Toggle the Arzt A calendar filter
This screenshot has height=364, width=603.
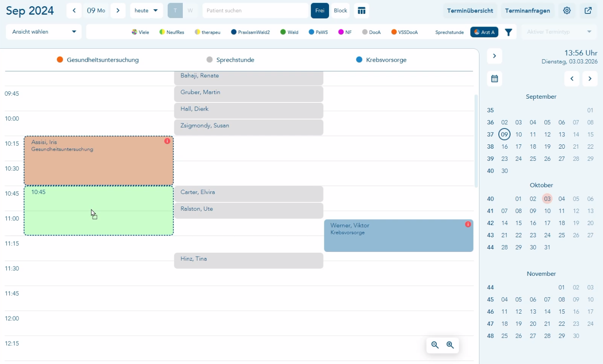pos(484,32)
